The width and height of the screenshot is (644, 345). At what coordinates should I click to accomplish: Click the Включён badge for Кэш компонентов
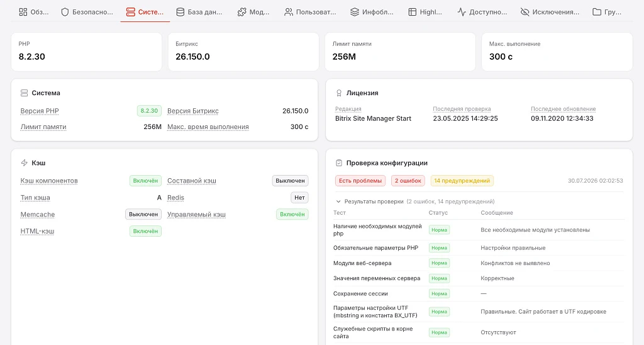tap(145, 181)
